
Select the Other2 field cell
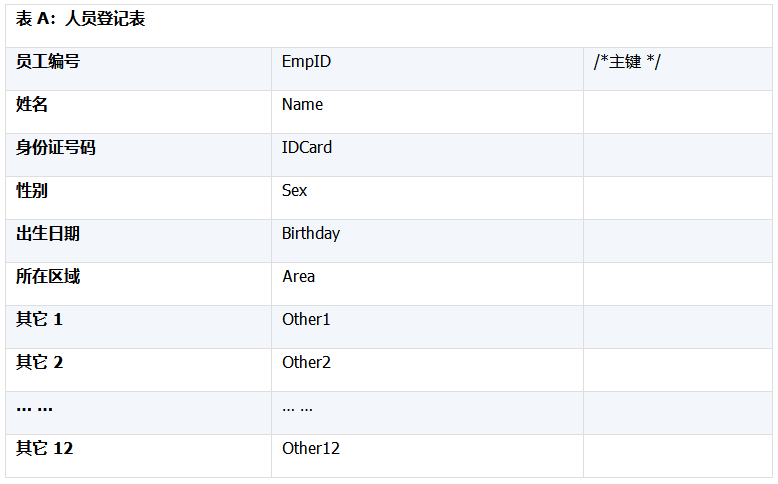306,363
